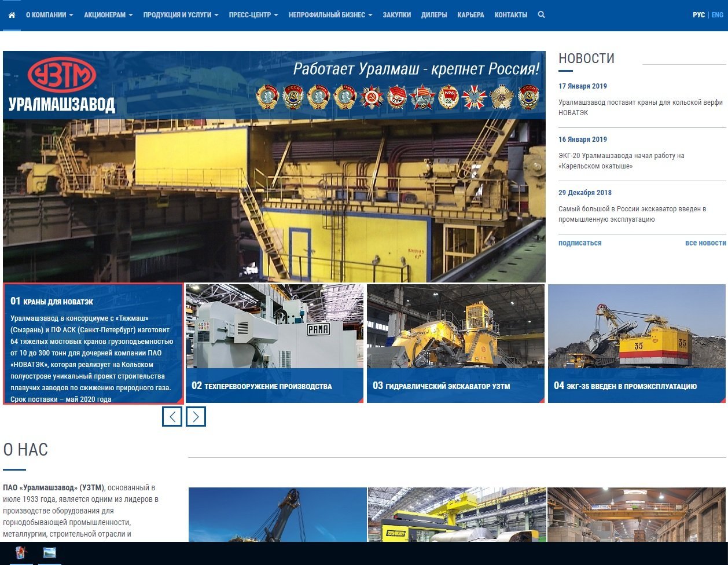Expand the О КОМПАНИИ dropdown menu
This screenshot has height=565, width=728.
pos(49,15)
